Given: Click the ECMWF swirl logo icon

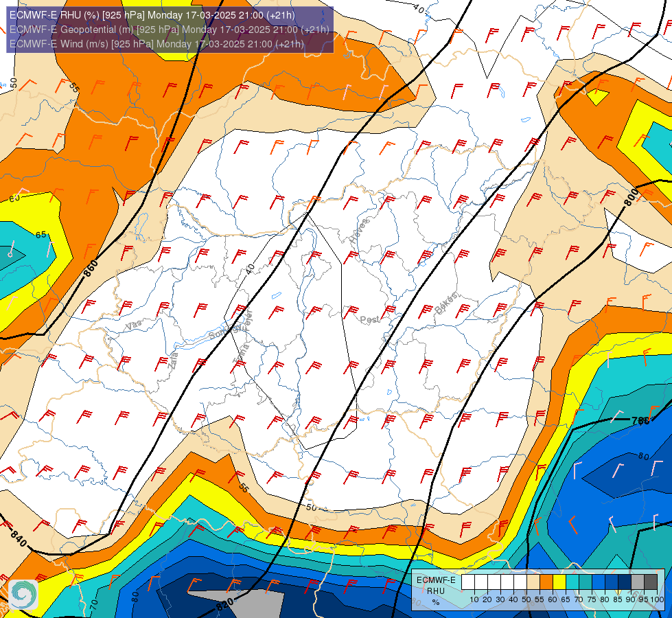Looking at the screenshot, I should [23, 594].
